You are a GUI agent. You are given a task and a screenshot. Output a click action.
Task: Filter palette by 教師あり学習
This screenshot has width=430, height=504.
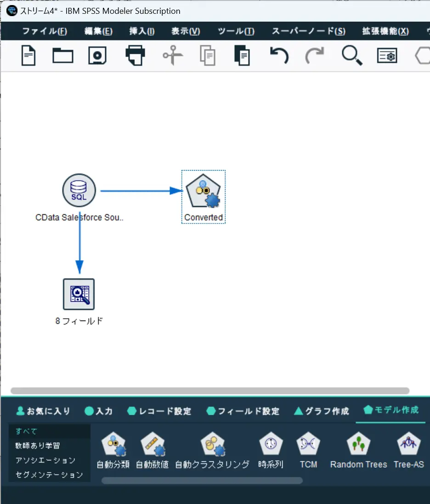tap(38, 446)
